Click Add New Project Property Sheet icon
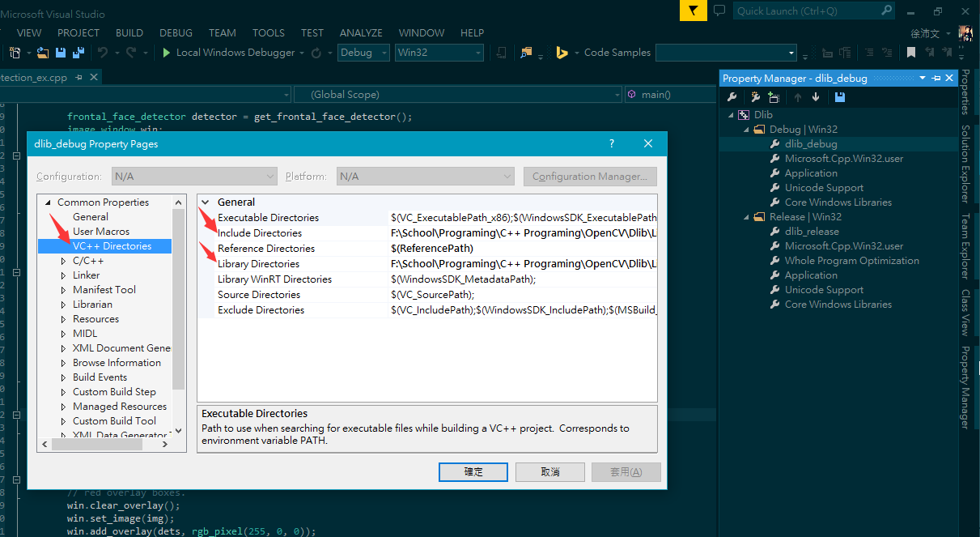 pyautogui.click(x=754, y=97)
